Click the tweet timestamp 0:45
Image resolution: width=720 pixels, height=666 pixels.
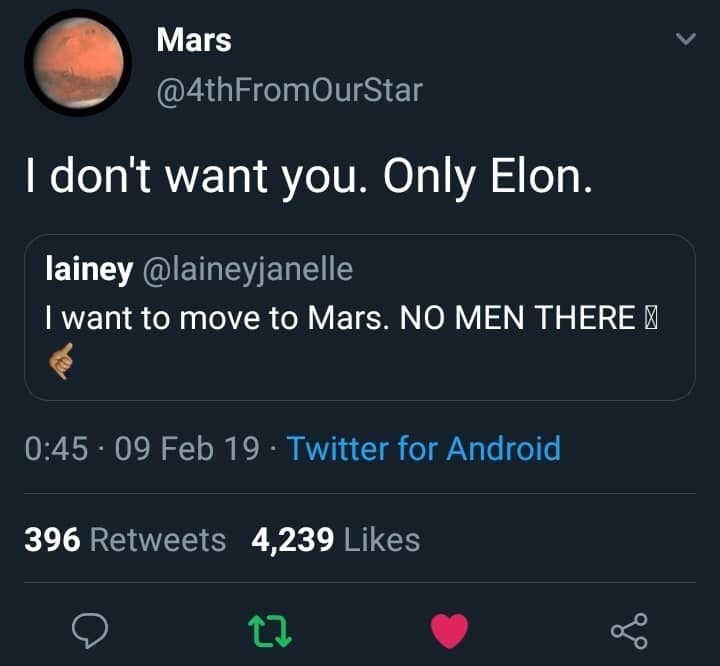tap(56, 449)
